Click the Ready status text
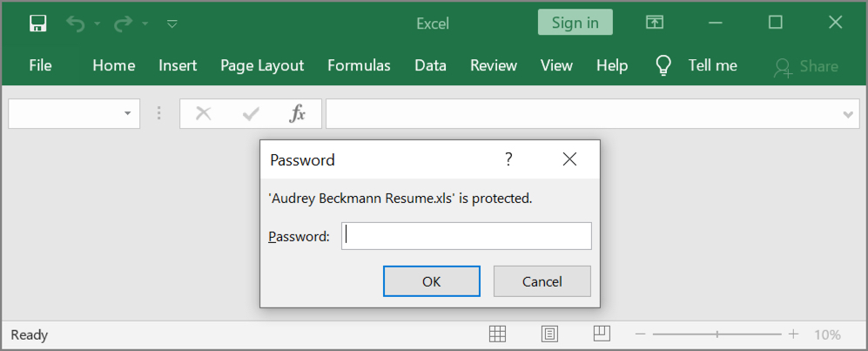Viewport: 868px width, 351px height. coord(30,335)
